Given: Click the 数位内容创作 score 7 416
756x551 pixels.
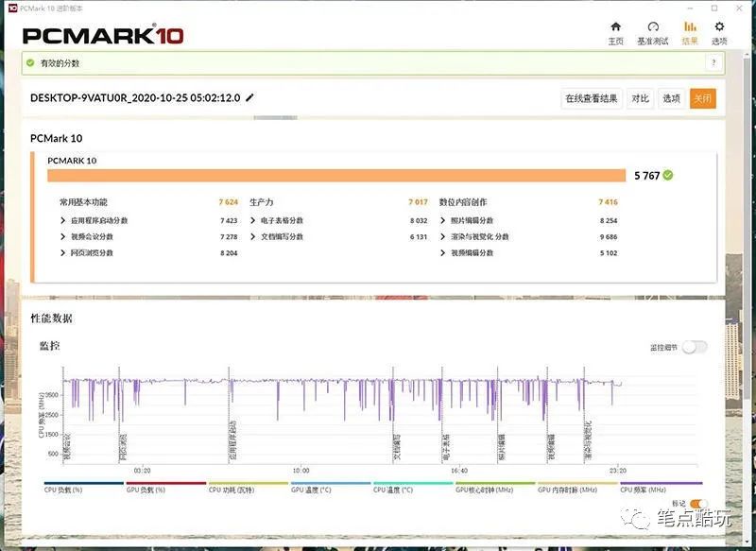Looking at the screenshot, I should (608, 202).
